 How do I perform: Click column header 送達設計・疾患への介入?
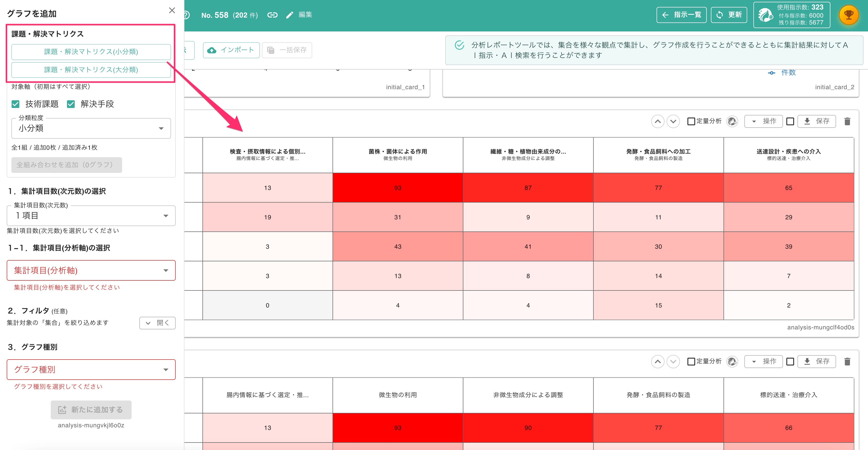[x=788, y=155]
